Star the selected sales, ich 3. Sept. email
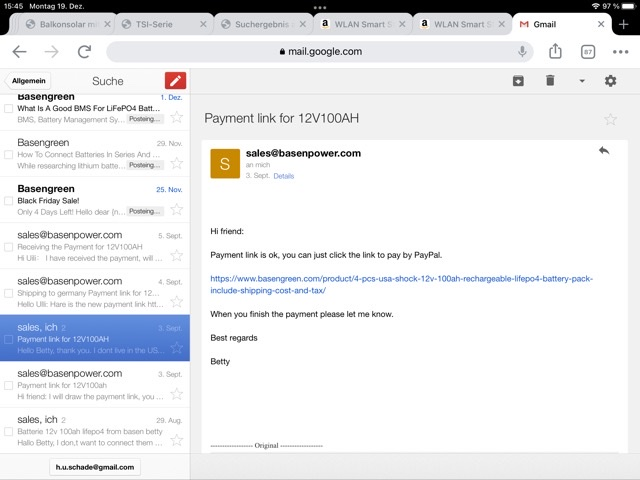The width and height of the screenshot is (640, 480). pyautogui.click(x=177, y=348)
